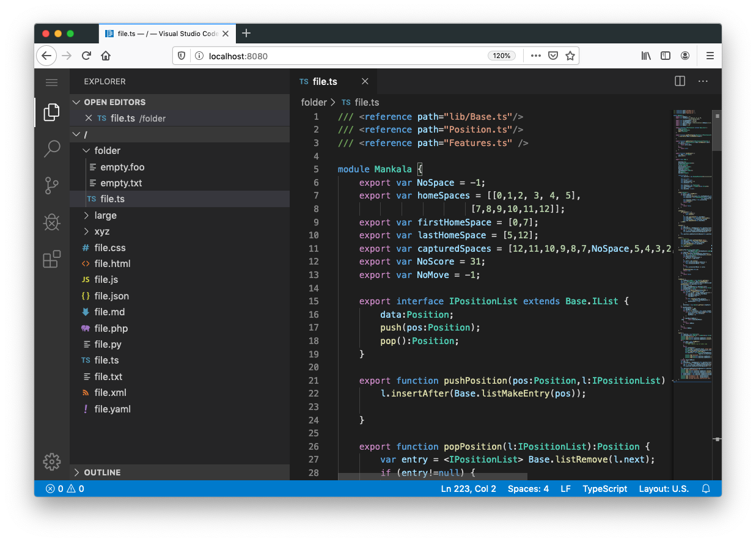Expand the Outline section

102,472
